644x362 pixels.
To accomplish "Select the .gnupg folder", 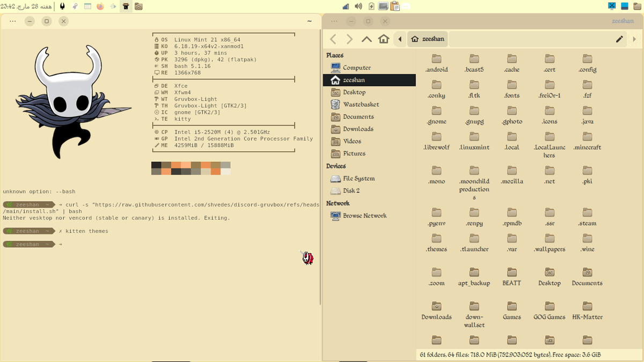I will 474,115.
